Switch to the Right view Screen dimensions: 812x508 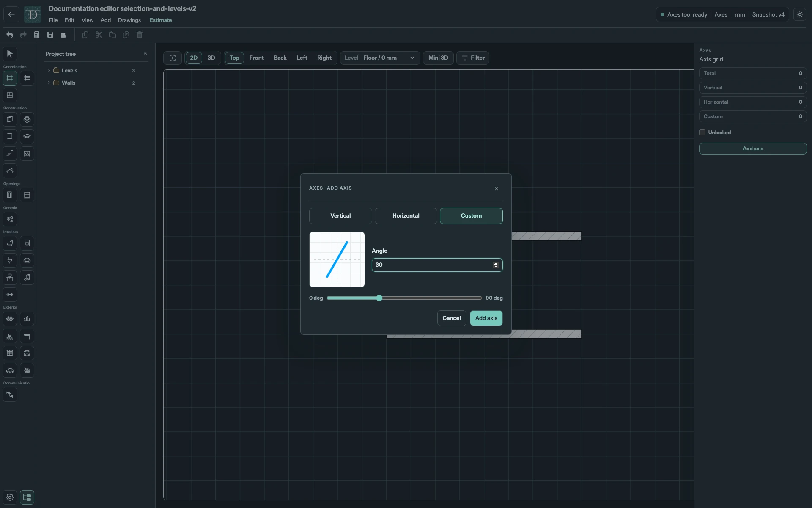tap(324, 58)
